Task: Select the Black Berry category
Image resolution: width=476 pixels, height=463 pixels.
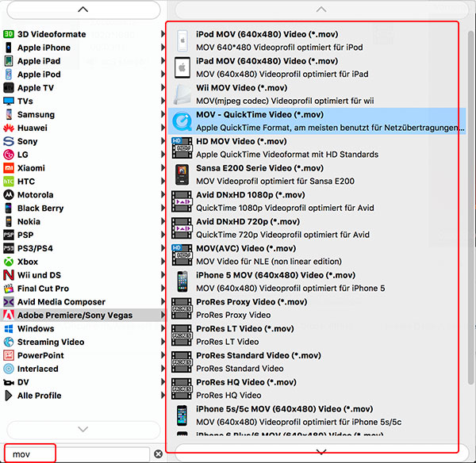Action: pyautogui.click(x=83, y=209)
